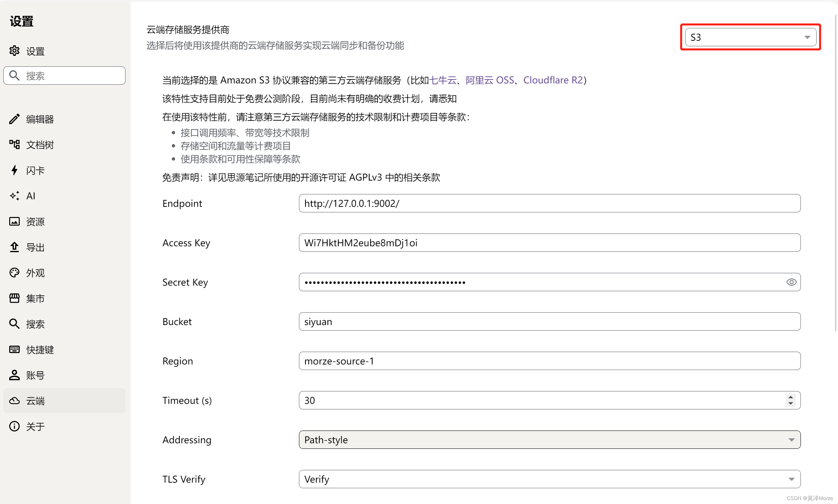The width and height of the screenshot is (838, 504).
Task: Open the Cloudflare R2 link
Action: pyautogui.click(x=553, y=80)
